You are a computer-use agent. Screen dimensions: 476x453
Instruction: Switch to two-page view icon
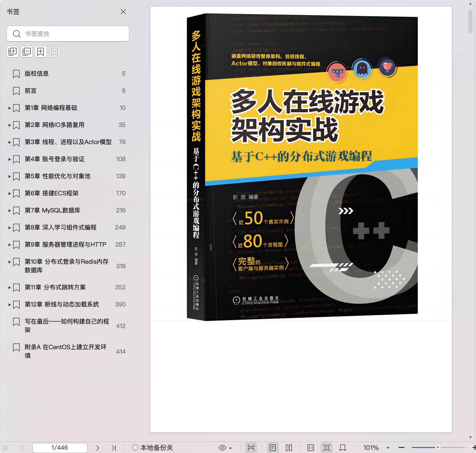pos(289,448)
